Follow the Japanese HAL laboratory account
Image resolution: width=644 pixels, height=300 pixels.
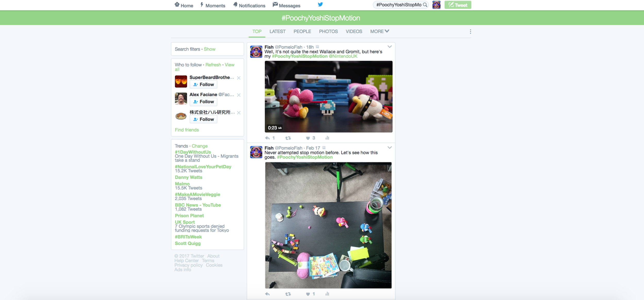coord(204,119)
